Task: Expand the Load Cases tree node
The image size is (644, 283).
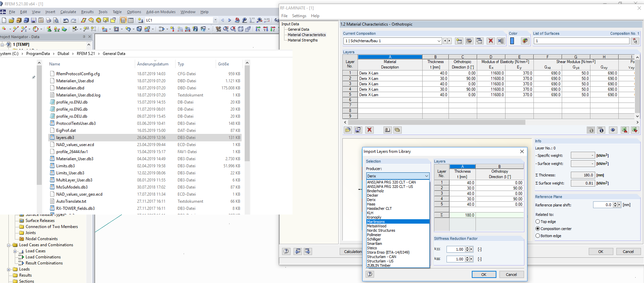Action: (x=15, y=251)
